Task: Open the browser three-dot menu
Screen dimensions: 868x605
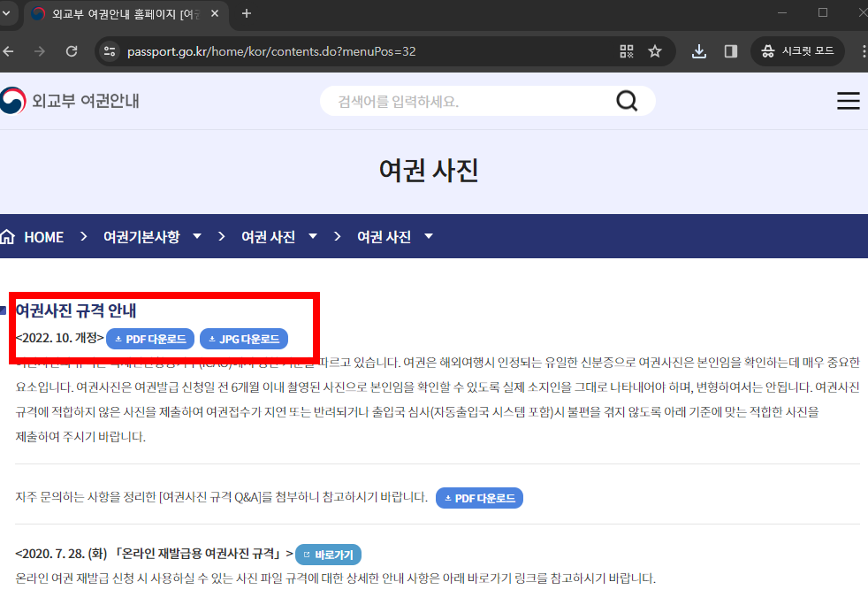Action: [x=862, y=51]
